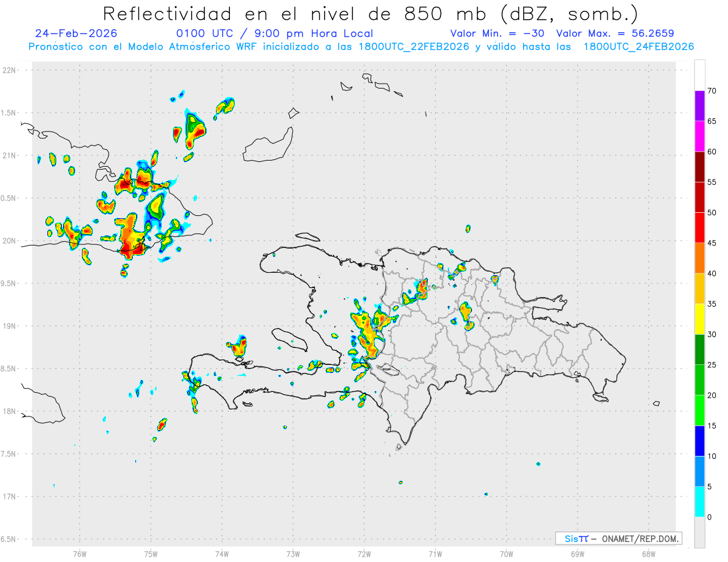Click the colorbar tick label '0'

tap(710, 517)
